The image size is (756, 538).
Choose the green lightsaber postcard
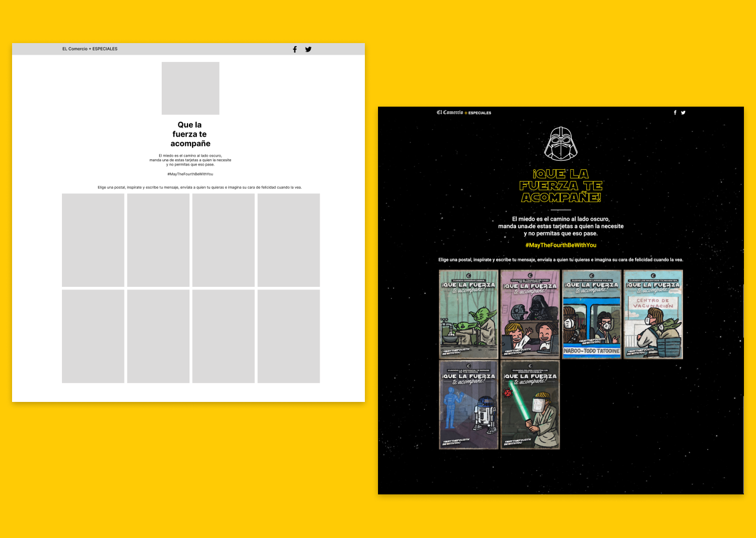pos(530,405)
